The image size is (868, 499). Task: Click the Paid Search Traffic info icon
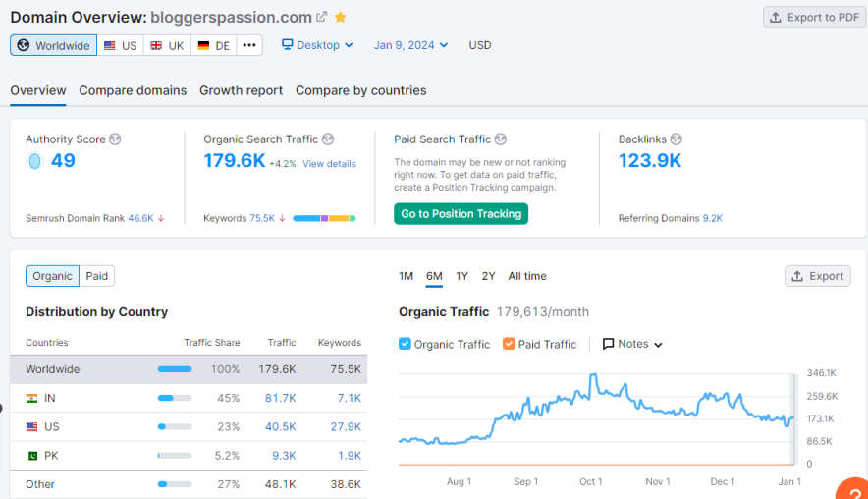(x=500, y=139)
